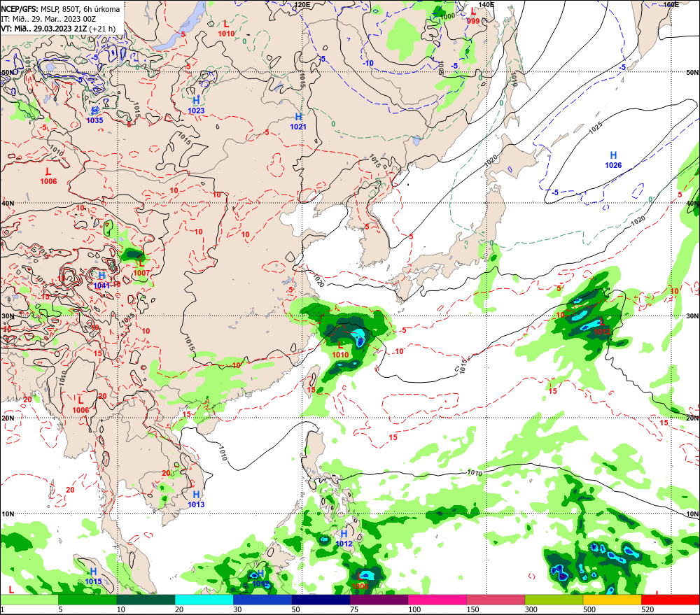Select the orange-yellow 500–520 mm legend swatch
Viewport: 700px width, 615px height.
[612, 600]
